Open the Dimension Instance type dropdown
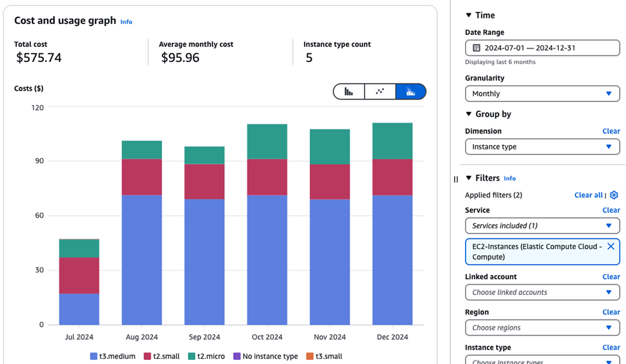 (542, 147)
